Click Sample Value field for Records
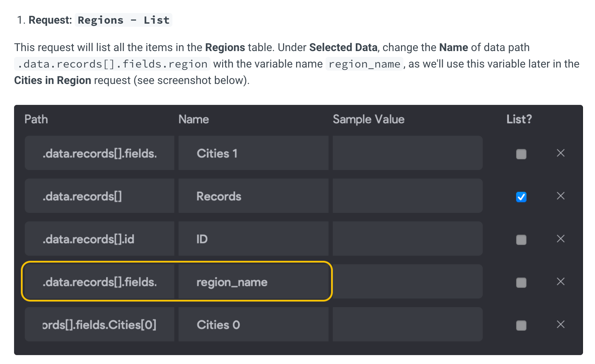The image size is (595, 364). (x=408, y=196)
